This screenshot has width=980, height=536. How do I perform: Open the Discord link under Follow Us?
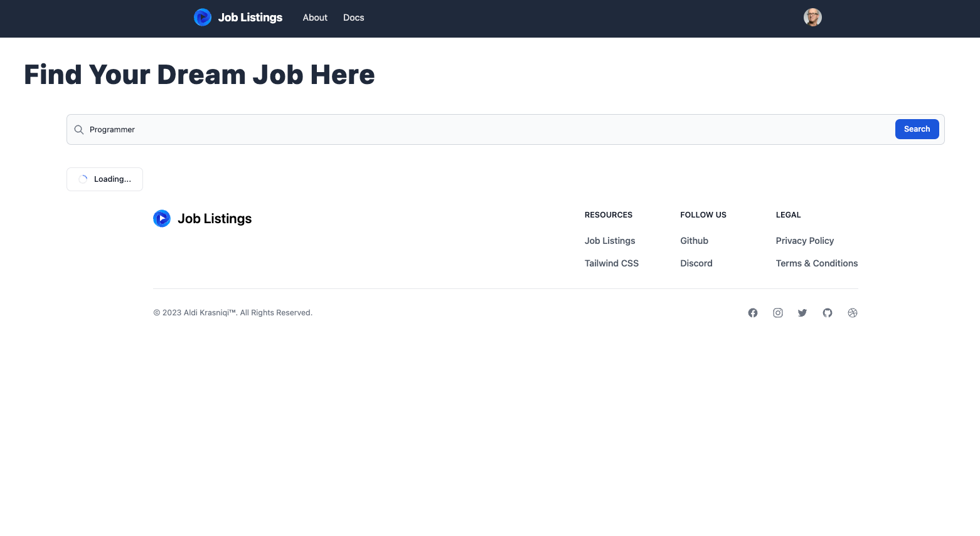pyautogui.click(x=696, y=263)
